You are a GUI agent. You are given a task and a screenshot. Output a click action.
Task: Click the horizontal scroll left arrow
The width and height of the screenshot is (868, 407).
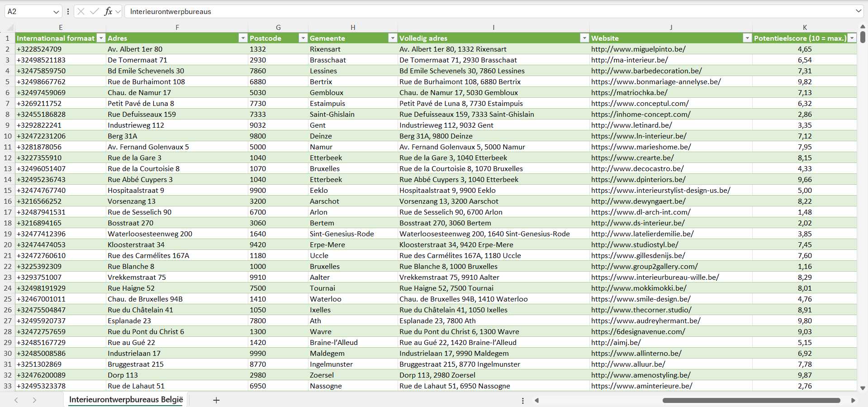(537, 400)
